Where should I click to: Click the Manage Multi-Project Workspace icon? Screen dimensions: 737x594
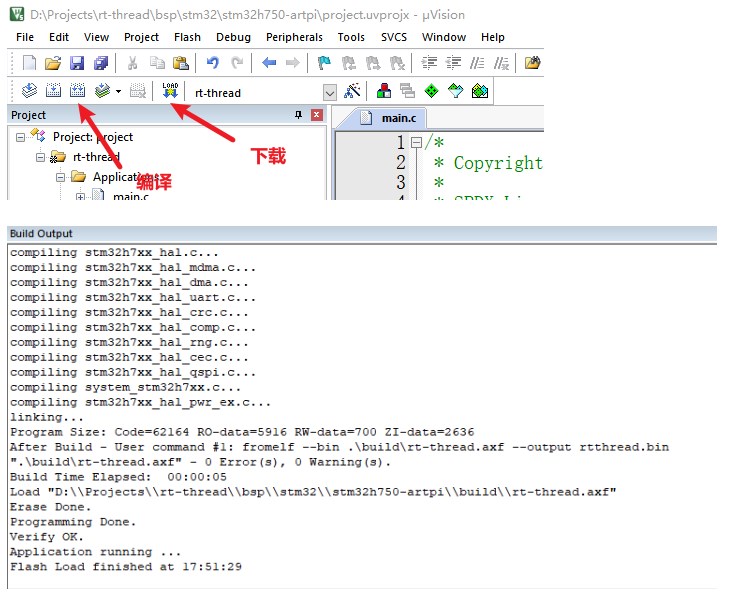coord(408,90)
